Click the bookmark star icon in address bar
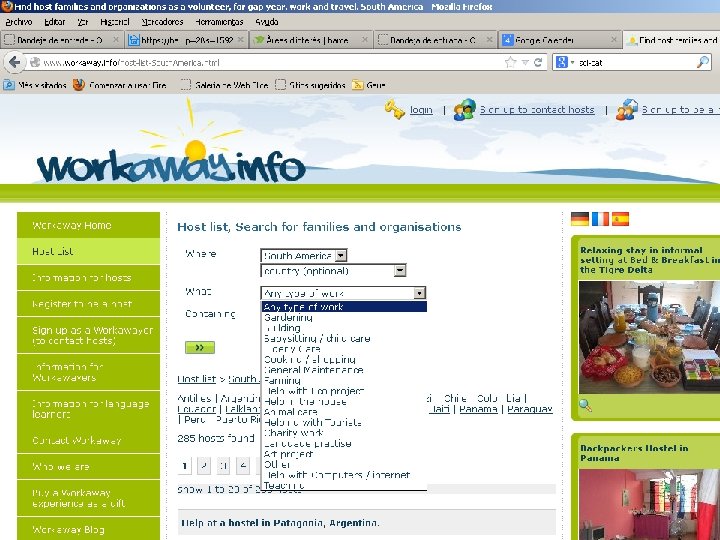Image resolution: width=720 pixels, height=540 pixels. 510,62
